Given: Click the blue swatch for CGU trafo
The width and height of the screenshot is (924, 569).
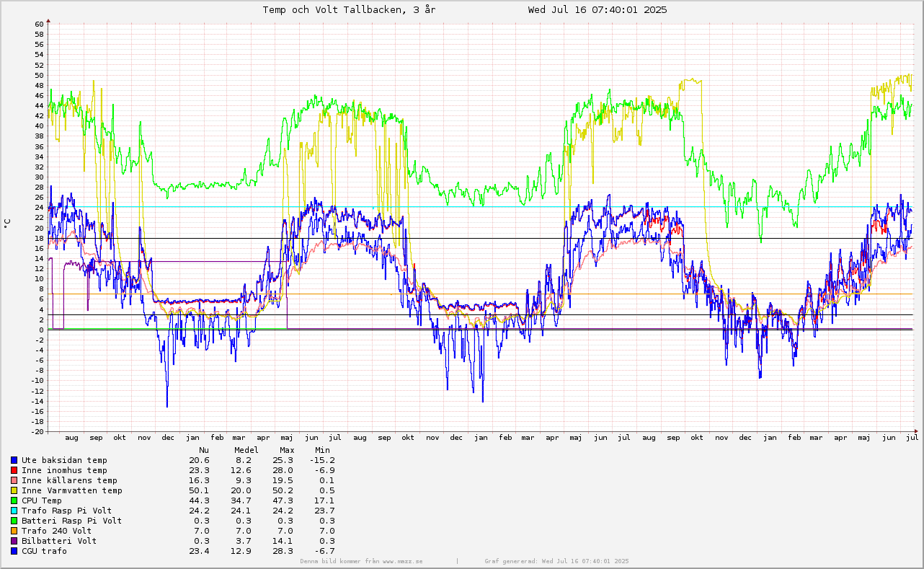Looking at the screenshot, I should [14, 551].
